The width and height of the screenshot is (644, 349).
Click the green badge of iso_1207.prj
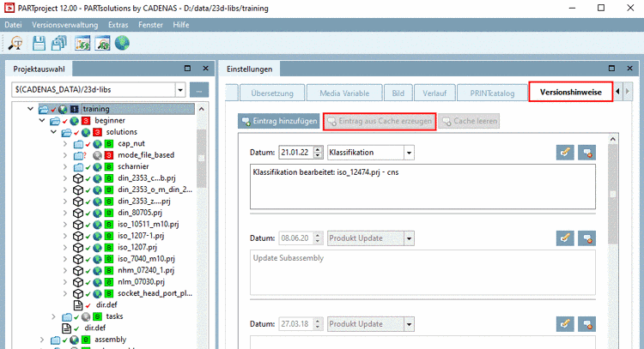click(109, 247)
